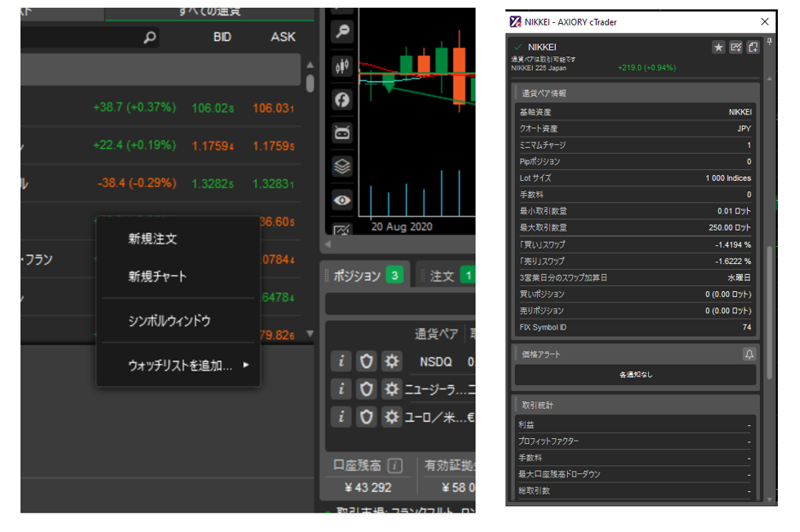The height and width of the screenshot is (532, 800).
Task: Click the new chart icon in NIKKEI window
Action: click(x=736, y=48)
